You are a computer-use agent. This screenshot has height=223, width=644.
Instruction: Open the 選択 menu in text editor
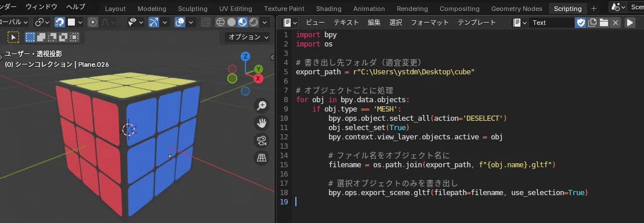pos(396,22)
